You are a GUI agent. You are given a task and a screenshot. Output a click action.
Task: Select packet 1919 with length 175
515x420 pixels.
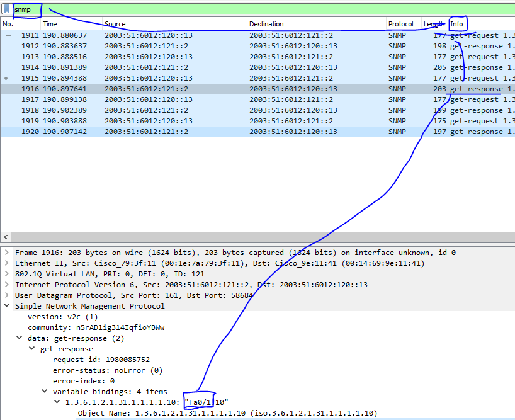pos(257,121)
